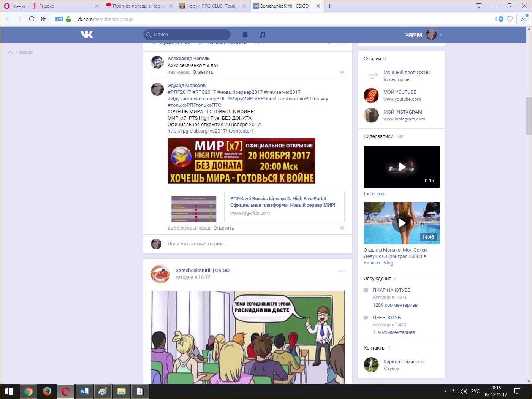Toggle the VPN badge in the address bar

pos(59,19)
